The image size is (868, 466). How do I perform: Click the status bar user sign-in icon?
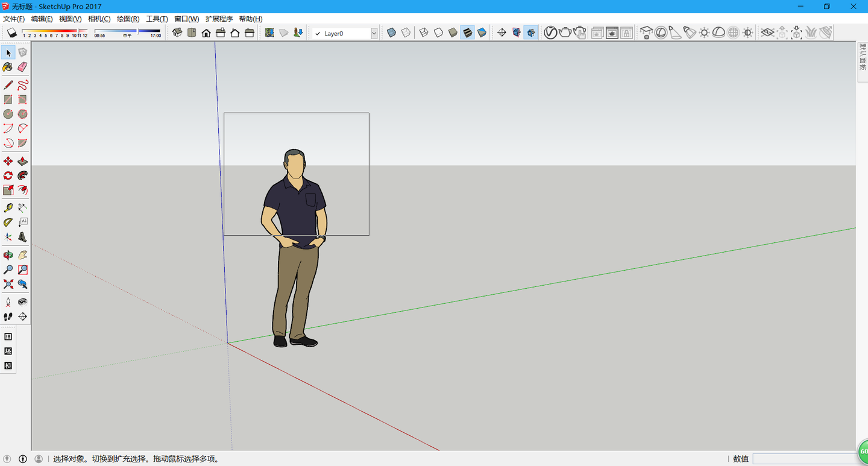click(x=39, y=459)
